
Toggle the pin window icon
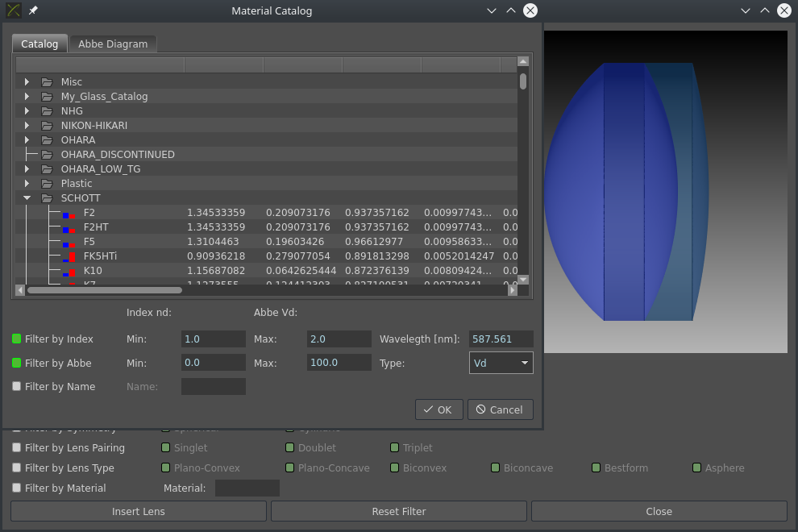click(x=33, y=10)
